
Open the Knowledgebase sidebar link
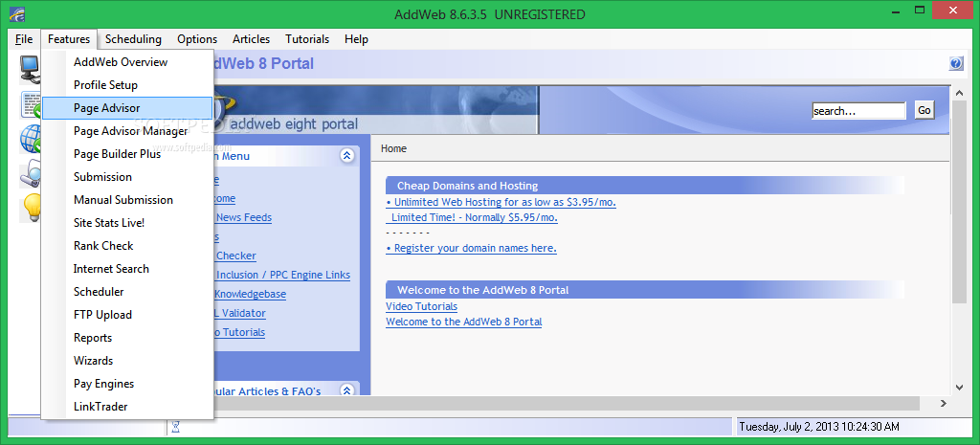point(250,294)
